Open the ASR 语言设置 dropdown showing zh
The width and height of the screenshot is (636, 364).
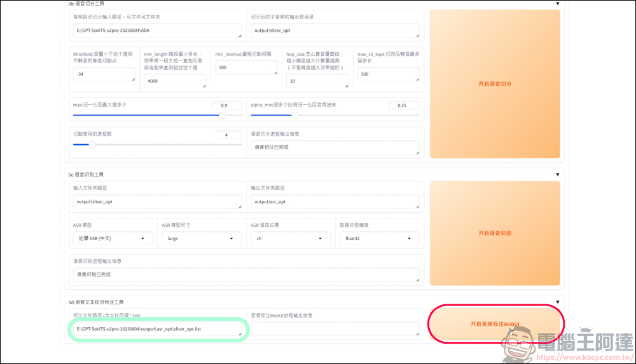[x=291, y=238]
